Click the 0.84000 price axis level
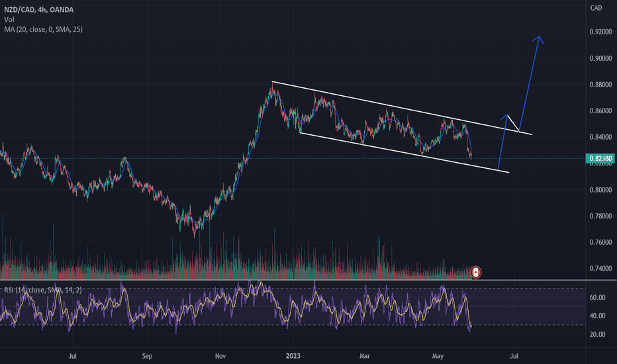The height and width of the screenshot is (364, 617). (x=600, y=138)
